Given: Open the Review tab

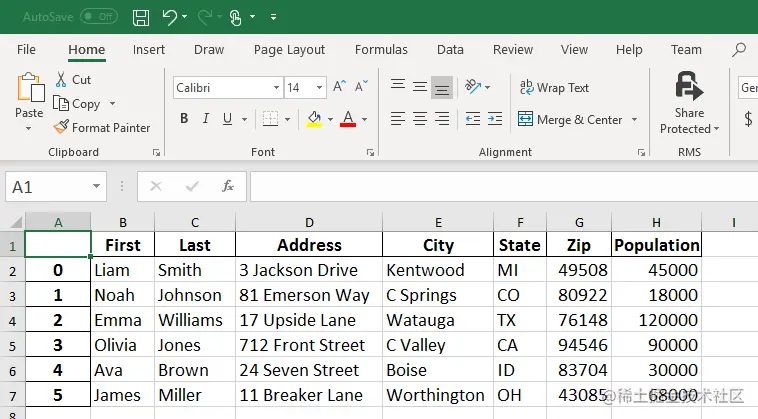Looking at the screenshot, I should click(513, 49).
